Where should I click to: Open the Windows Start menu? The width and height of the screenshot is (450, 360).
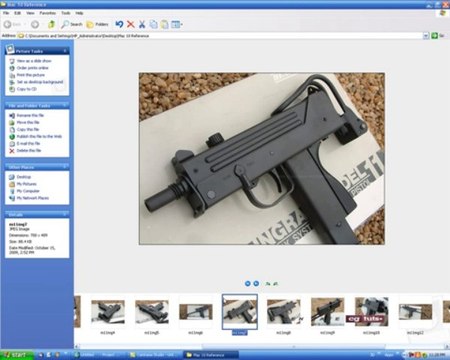16,355
